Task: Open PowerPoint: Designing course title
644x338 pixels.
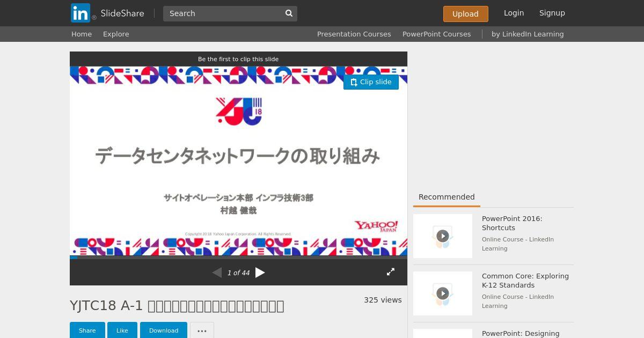Action: [521, 333]
